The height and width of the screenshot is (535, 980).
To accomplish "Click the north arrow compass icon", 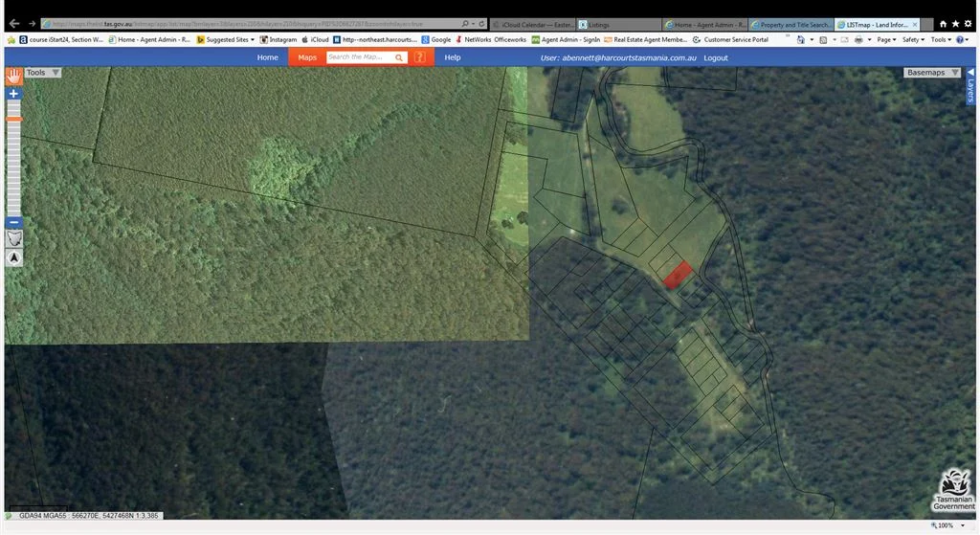I will 13,257.
